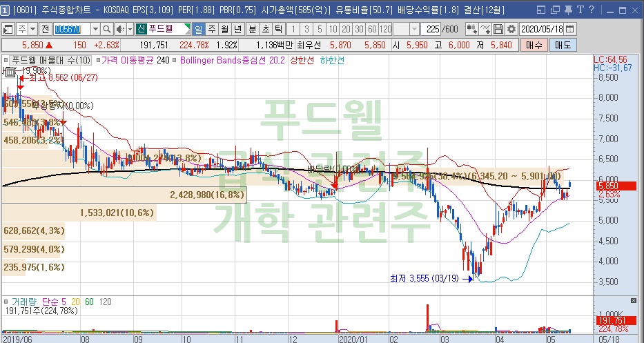The image size is (644, 343).
Task: Select minute 분 period toggle
Action: pyautogui.click(x=253, y=29)
